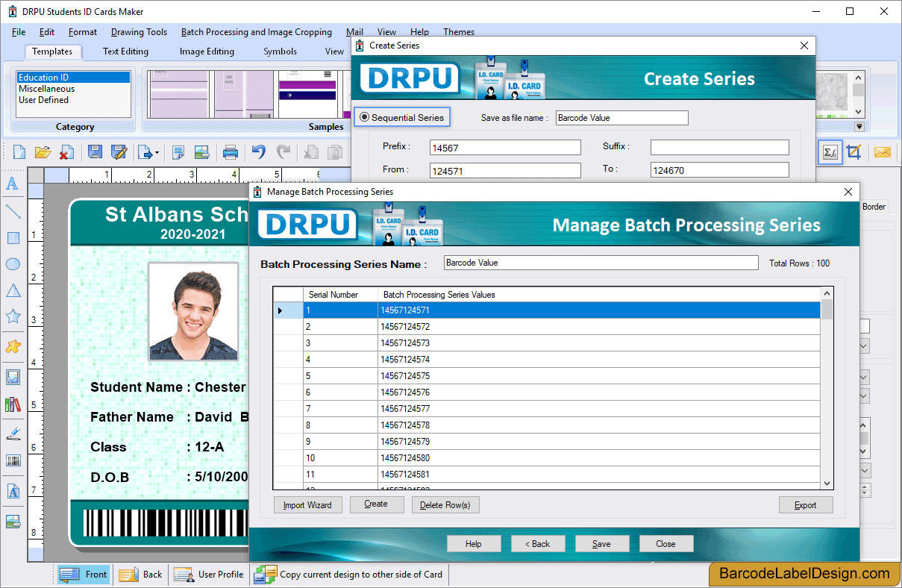The width and height of the screenshot is (902, 588).
Task: Click the email envelope toolbar icon
Action: tap(883, 152)
